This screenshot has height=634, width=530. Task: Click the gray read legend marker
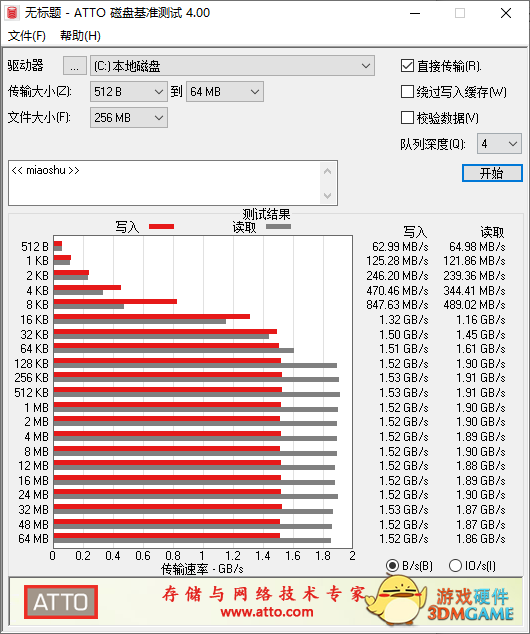pos(278,226)
